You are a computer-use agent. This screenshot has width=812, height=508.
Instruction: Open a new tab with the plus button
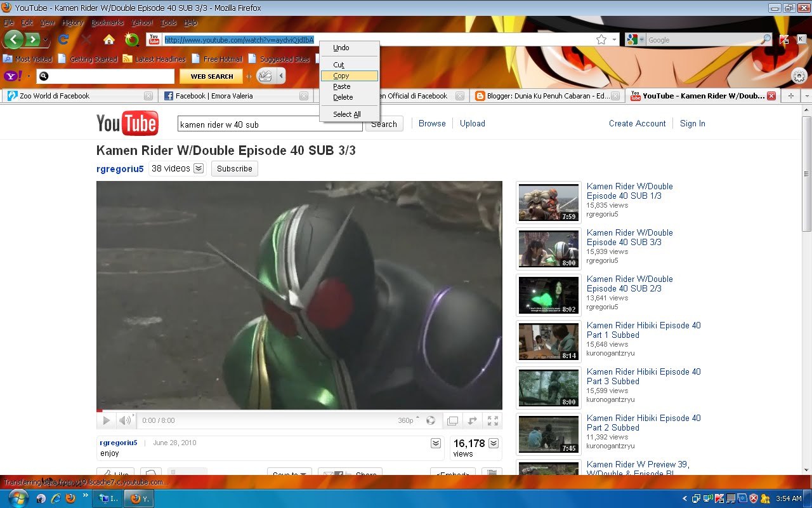(790, 96)
